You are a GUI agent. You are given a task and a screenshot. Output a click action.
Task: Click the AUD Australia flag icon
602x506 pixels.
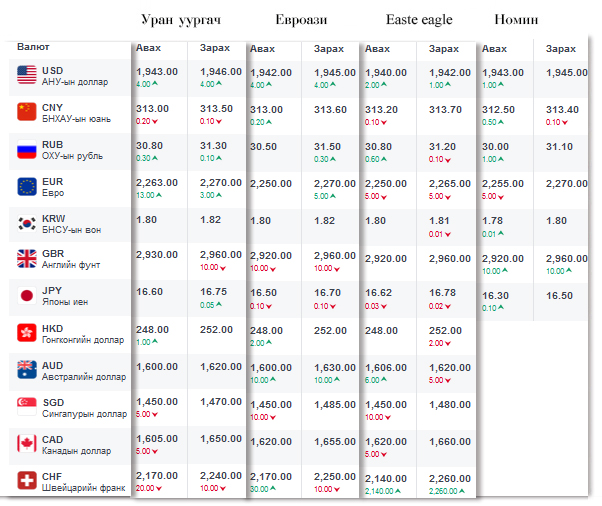point(27,369)
